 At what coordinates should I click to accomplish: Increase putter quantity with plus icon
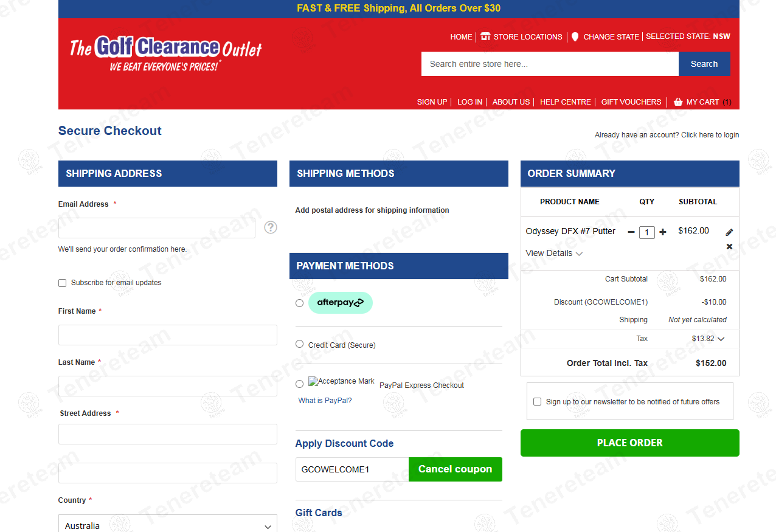(663, 232)
